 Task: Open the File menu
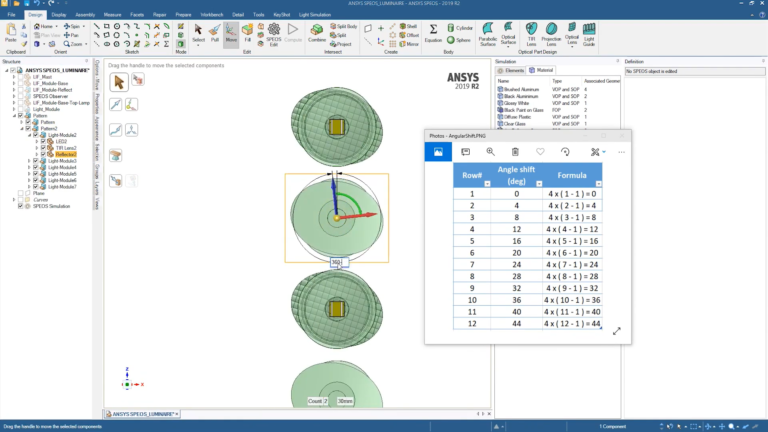11,15
